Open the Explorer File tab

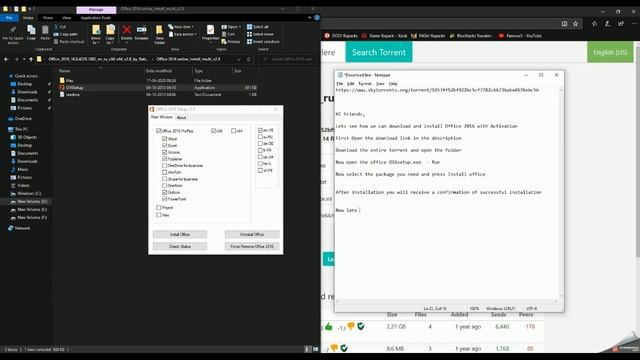[9, 18]
